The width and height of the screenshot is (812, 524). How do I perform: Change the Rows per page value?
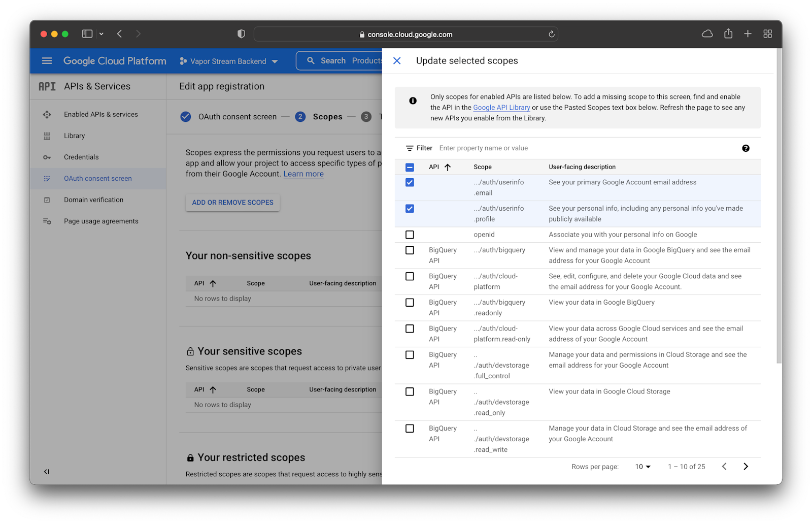[x=642, y=466]
